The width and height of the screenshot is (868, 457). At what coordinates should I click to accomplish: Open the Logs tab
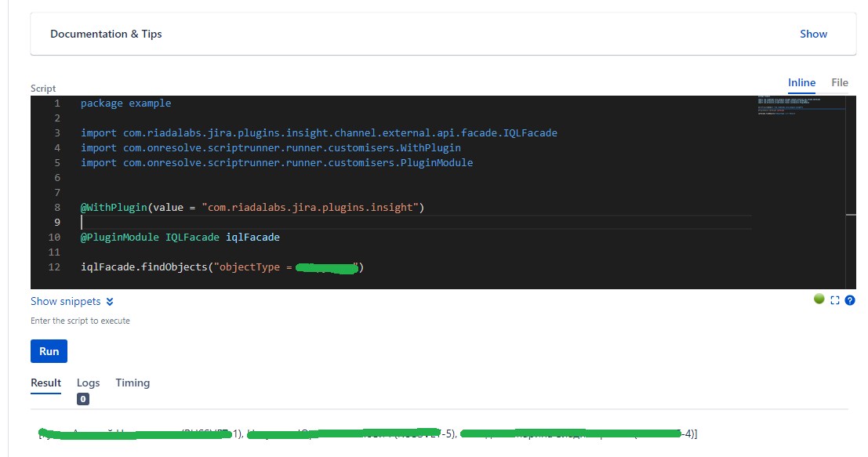pos(88,383)
